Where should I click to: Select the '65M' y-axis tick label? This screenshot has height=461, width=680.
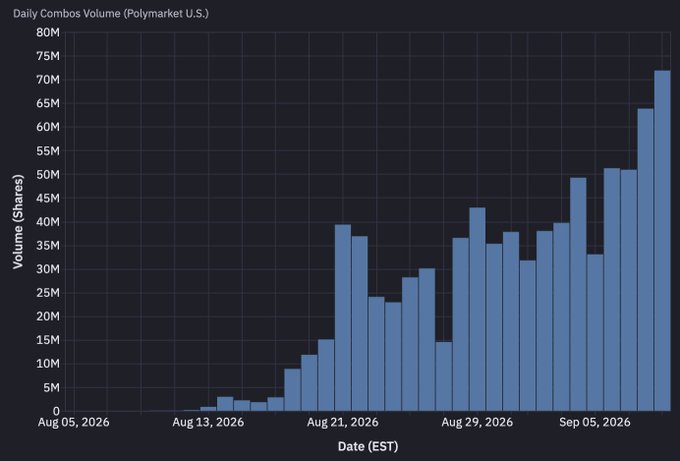click(x=48, y=104)
